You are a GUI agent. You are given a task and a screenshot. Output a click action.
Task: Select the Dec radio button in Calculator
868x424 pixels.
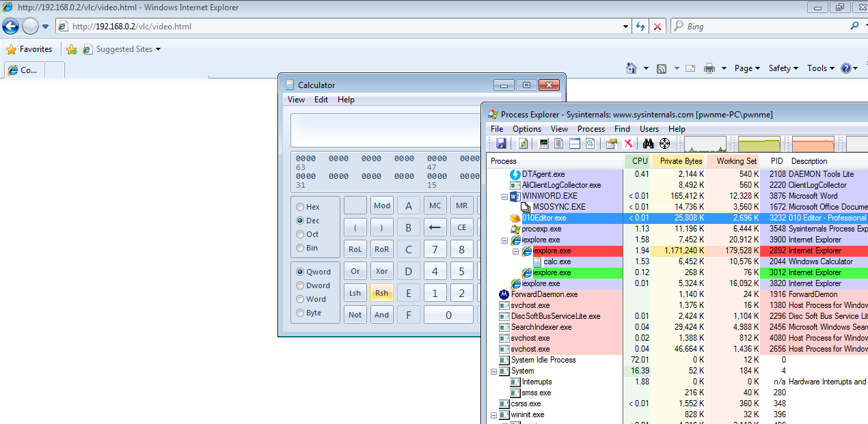tap(300, 221)
